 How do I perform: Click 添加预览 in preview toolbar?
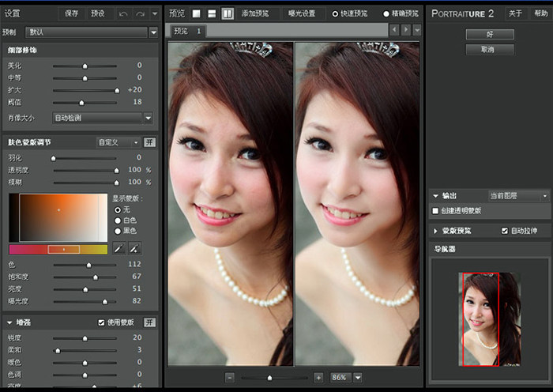click(255, 13)
